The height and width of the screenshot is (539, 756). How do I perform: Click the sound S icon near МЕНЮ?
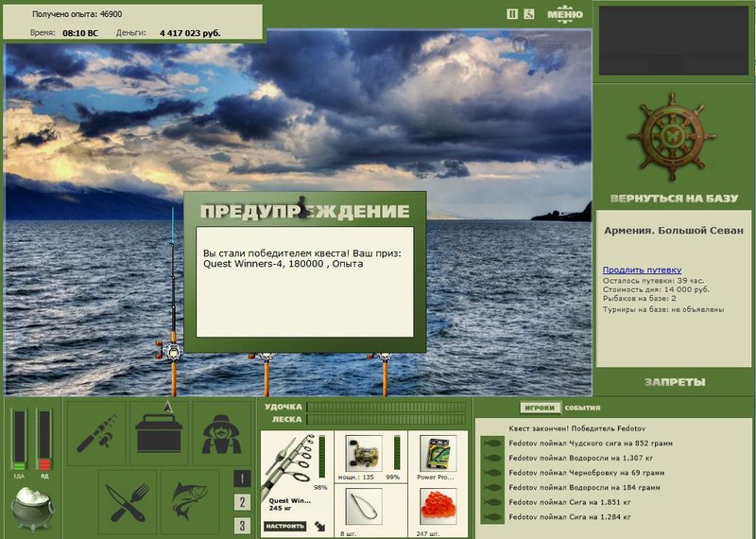[529, 14]
